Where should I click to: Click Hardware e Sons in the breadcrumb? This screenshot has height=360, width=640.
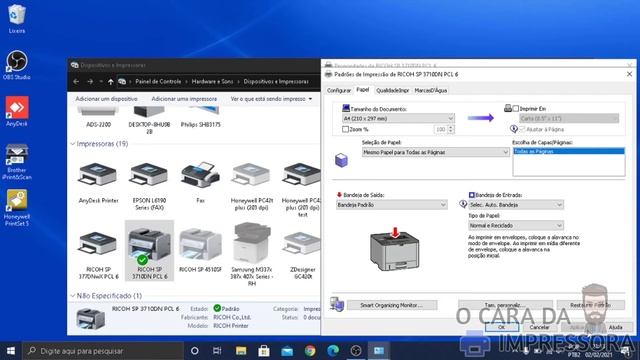[212, 82]
